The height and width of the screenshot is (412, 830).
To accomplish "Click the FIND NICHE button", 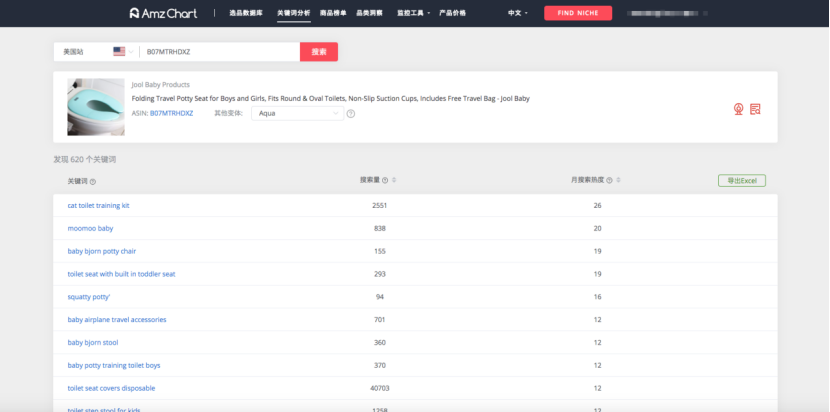I will point(578,13).
